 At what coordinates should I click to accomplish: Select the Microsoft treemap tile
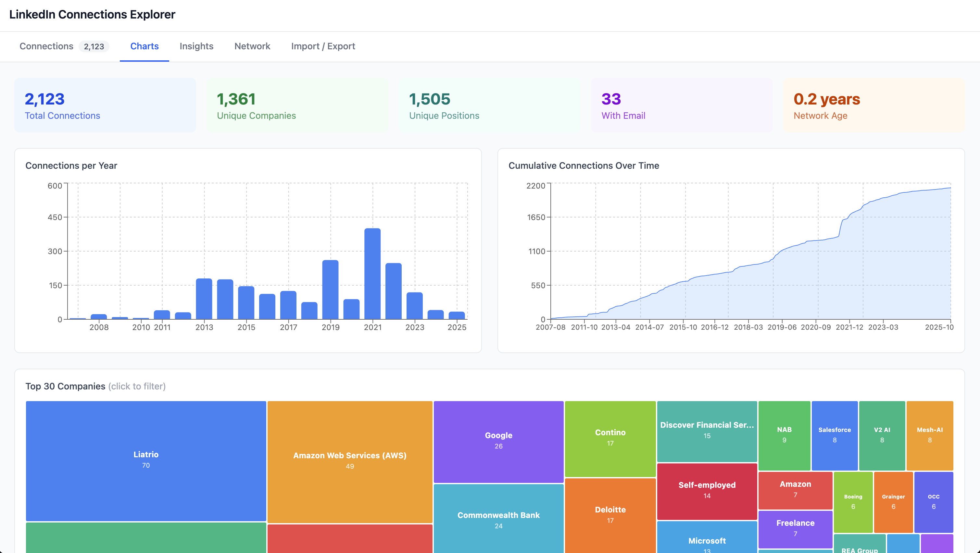pyautogui.click(x=707, y=537)
